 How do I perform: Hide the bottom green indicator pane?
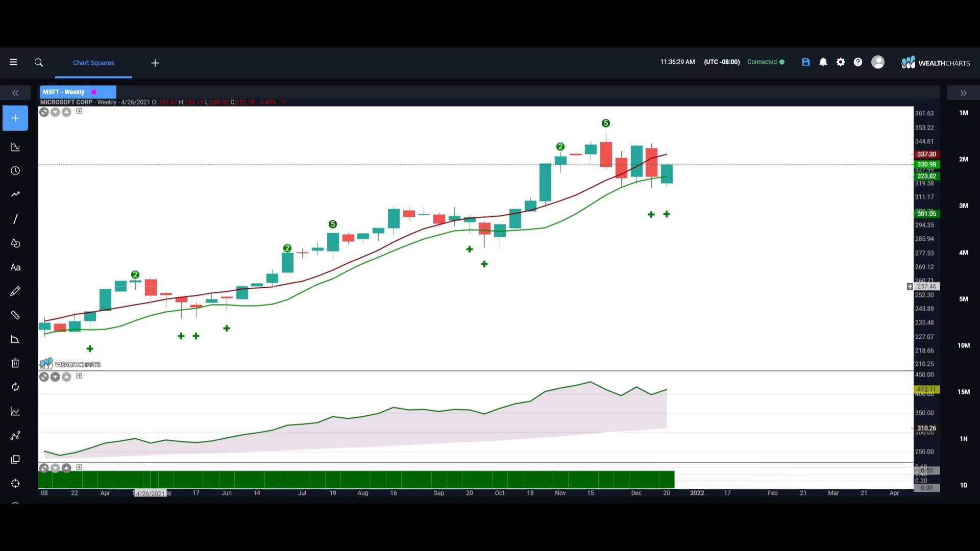(x=44, y=468)
